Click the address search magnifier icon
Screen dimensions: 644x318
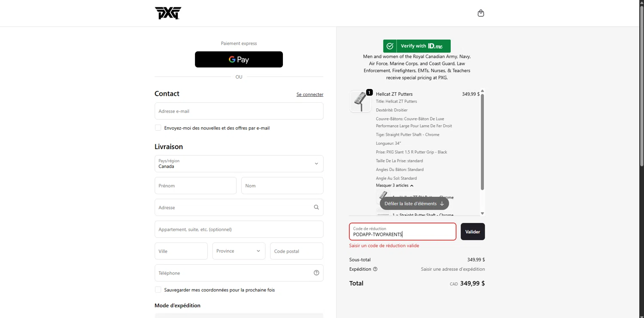point(316,207)
